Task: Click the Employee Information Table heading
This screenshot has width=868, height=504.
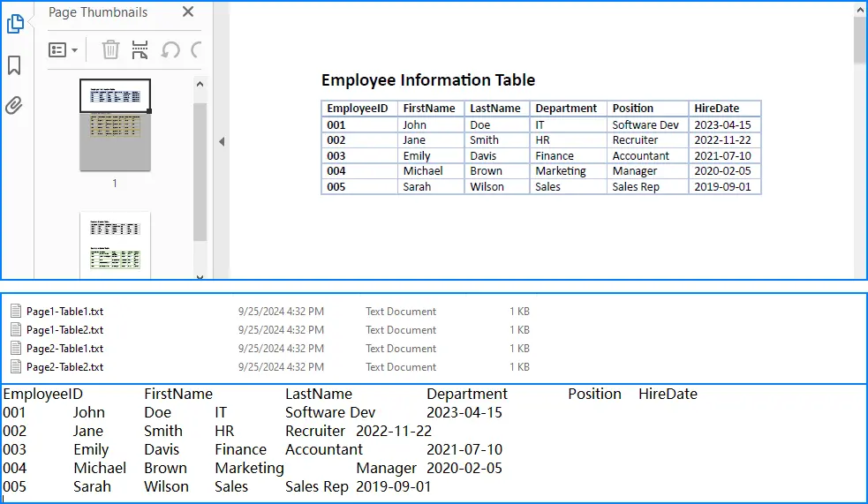Action: [x=428, y=80]
